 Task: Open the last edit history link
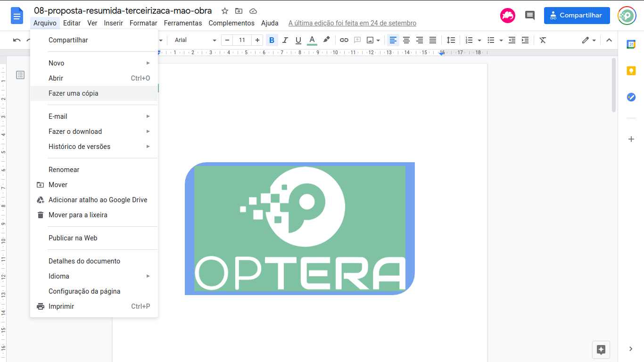[x=352, y=23]
